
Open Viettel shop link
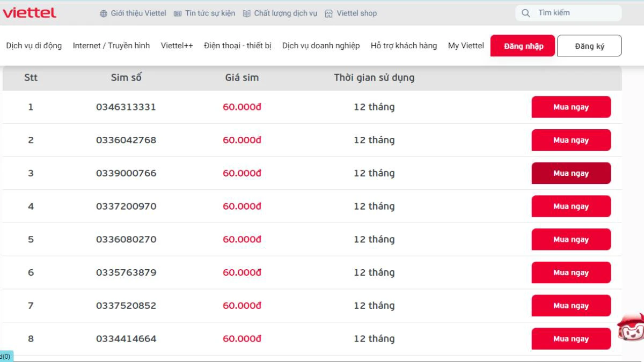coord(357,13)
